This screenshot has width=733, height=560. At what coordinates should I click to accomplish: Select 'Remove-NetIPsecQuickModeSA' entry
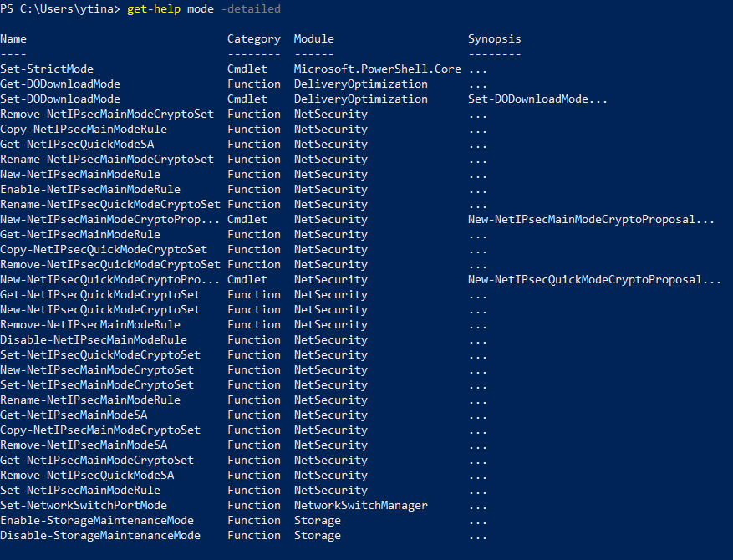pyautogui.click(x=87, y=476)
